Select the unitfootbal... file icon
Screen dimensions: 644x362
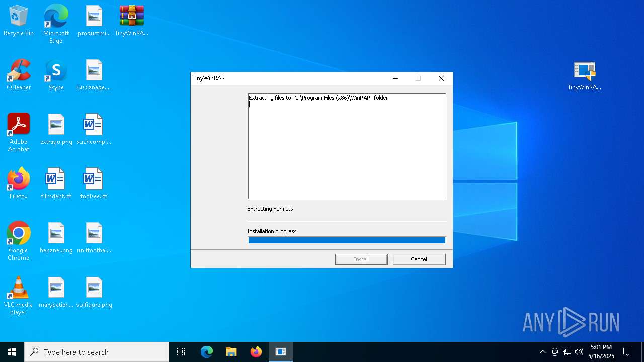[94, 238]
